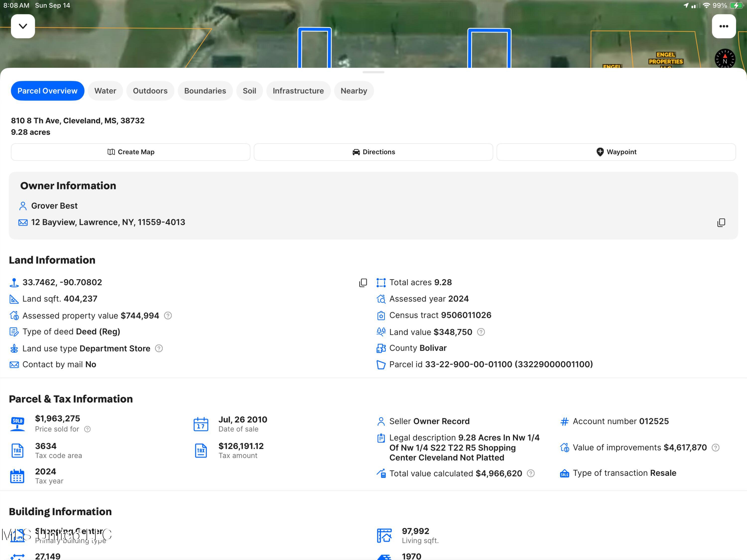Copy the parcel coordinates icon
This screenshot has height=560, width=747.
click(363, 282)
